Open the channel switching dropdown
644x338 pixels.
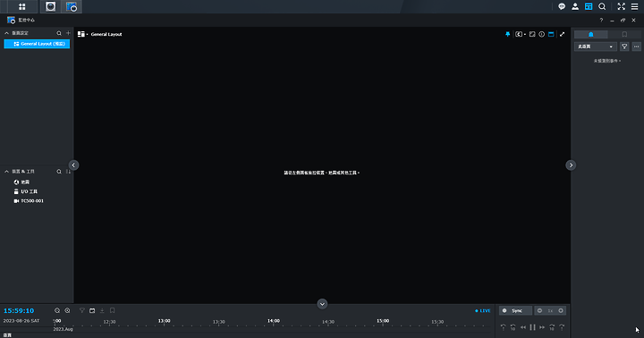(x=521, y=34)
